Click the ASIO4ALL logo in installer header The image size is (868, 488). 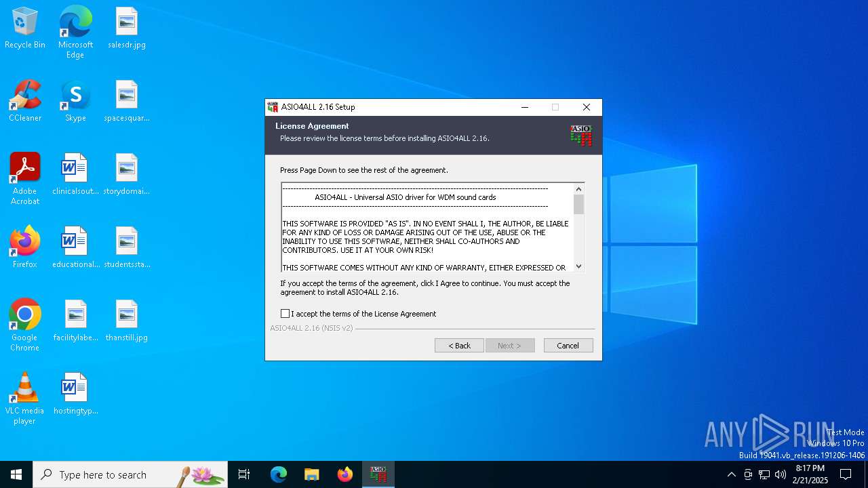pyautogui.click(x=581, y=136)
